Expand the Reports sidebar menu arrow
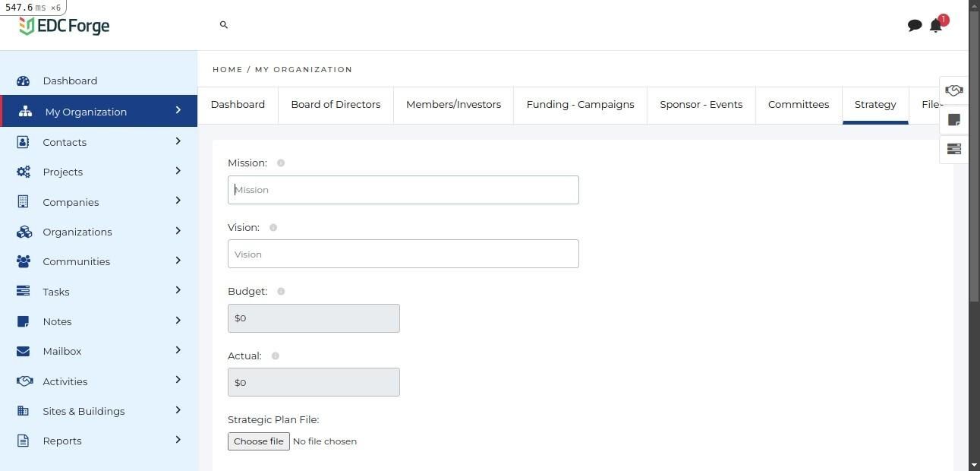The height and width of the screenshot is (471, 980). 178,440
